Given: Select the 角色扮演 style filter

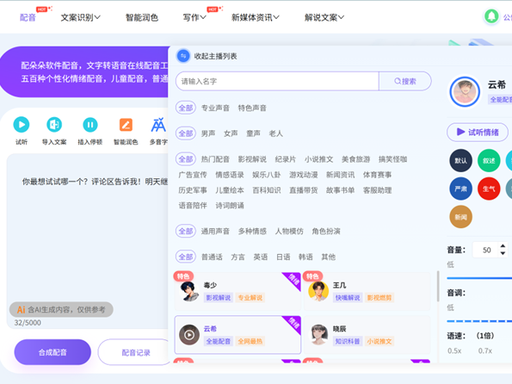Looking at the screenshot, I should (326, 231).
